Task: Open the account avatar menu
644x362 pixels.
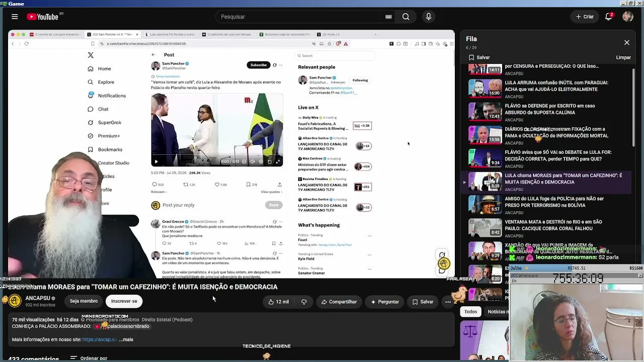Action: 627,17
